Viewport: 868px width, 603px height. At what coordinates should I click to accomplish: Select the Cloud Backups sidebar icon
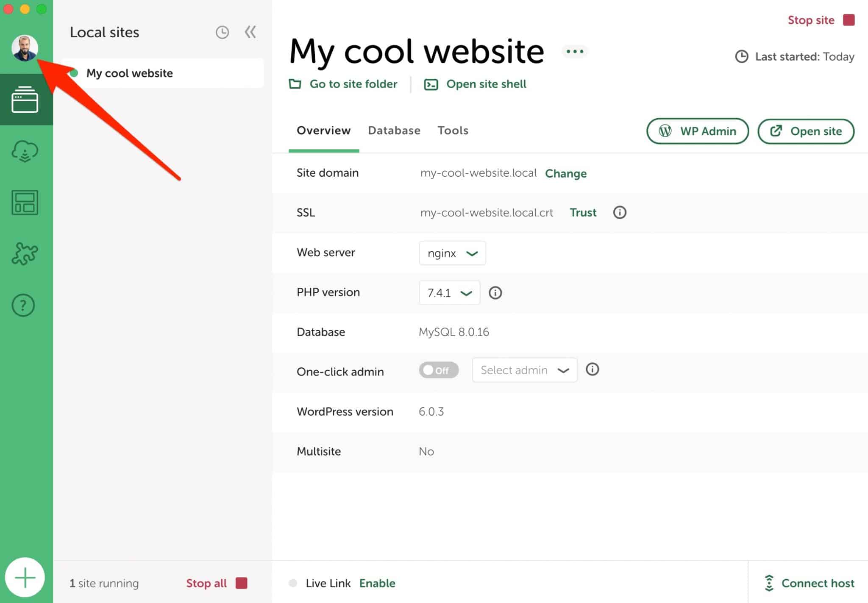(x=25, y=151)
